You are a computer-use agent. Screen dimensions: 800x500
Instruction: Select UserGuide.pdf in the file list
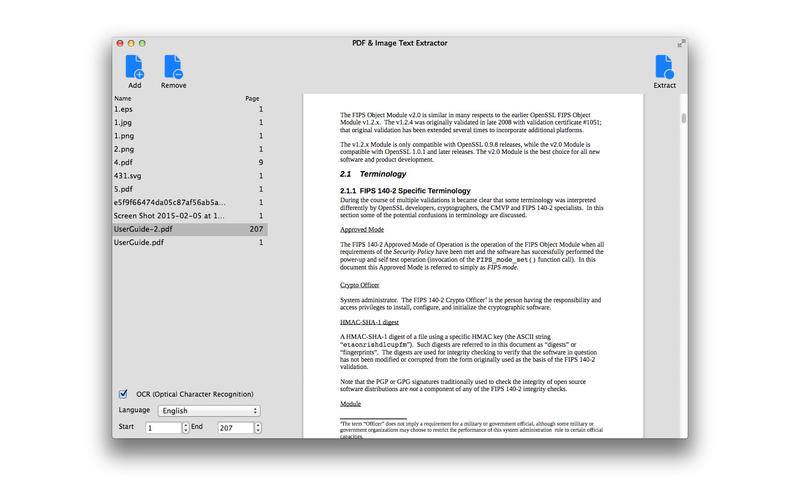[x=189, y=242]
